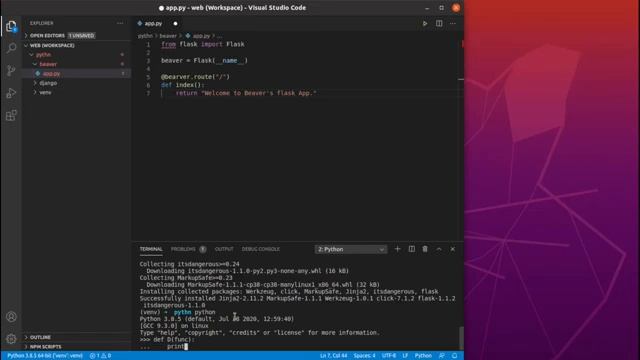Click unsaved dot on app.py tab
This screenshot has width=640, height=360.
pos(176,24)
